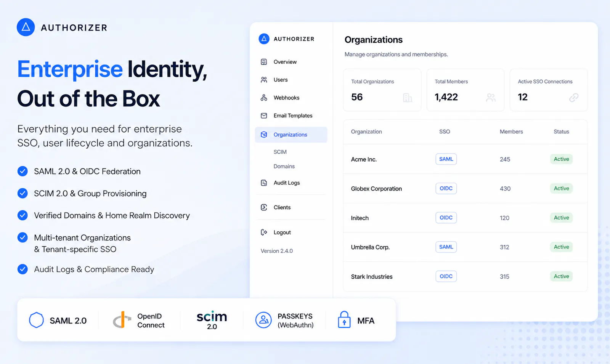Click the Active status for Umbrella Corp.
This screenshot has width=610, height=364.
[x=561, y=247]
